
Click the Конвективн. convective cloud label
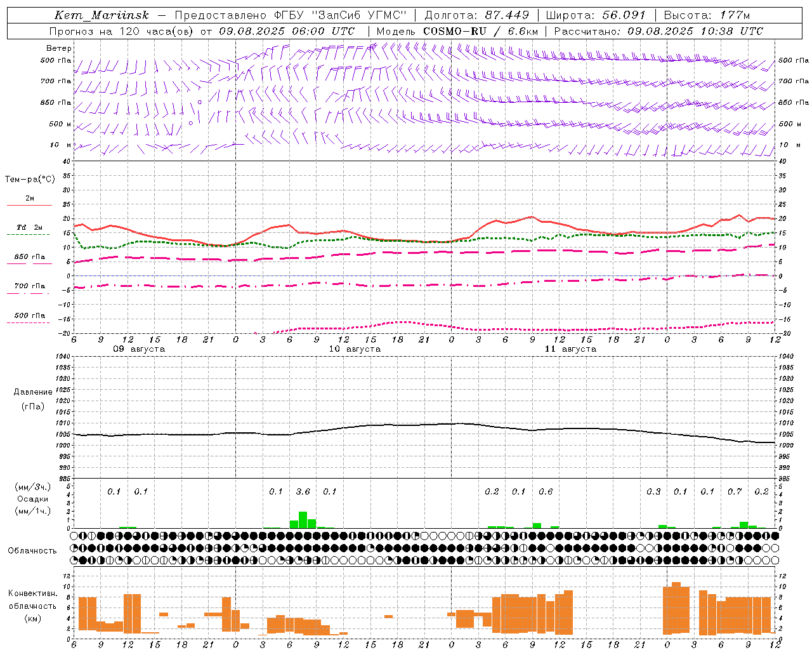coord(33,594)
